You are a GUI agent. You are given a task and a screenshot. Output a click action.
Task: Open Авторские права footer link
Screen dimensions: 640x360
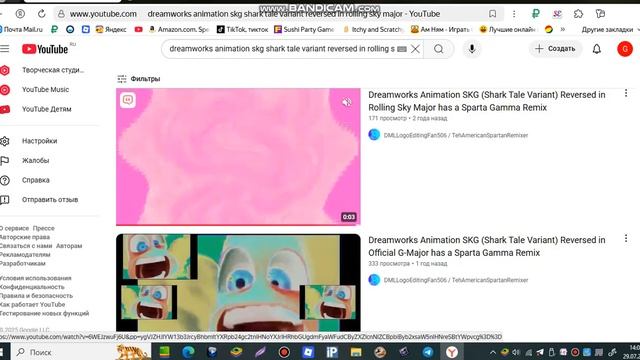click(x=24, y=237)
